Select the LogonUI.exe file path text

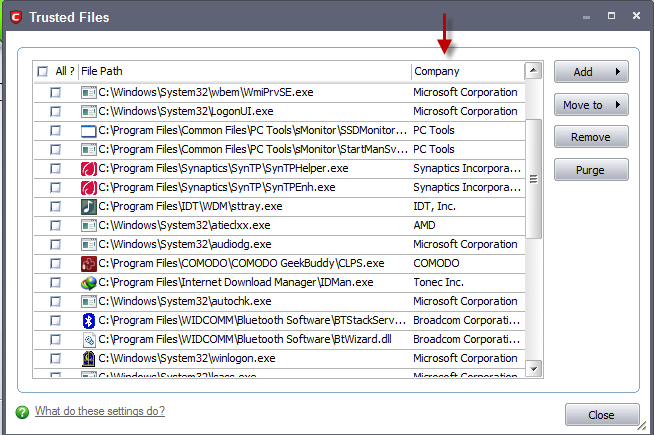tap(186, 111)
